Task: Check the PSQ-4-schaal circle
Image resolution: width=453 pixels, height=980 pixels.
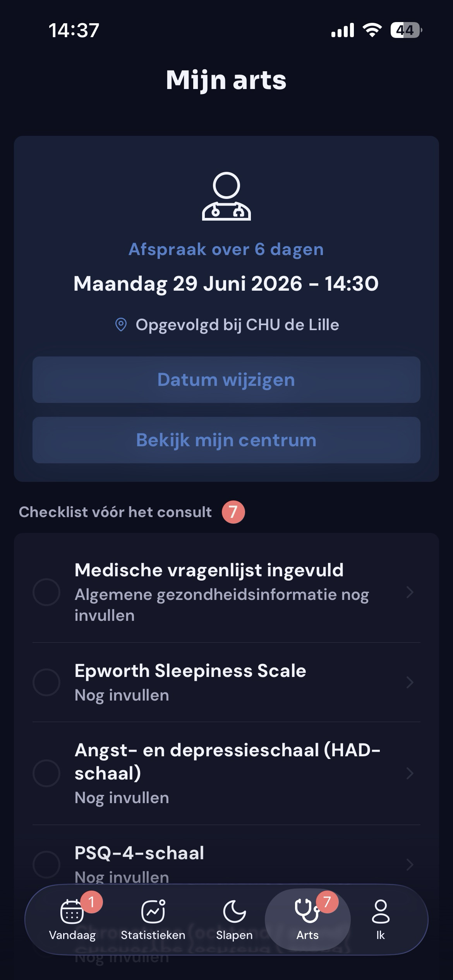Action: (46, 864)
